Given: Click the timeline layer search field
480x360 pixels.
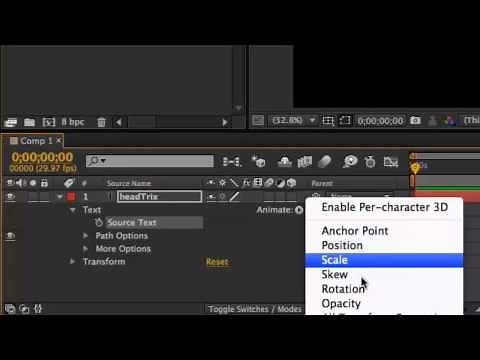Looking at the screenshot, I should [150, 161].
